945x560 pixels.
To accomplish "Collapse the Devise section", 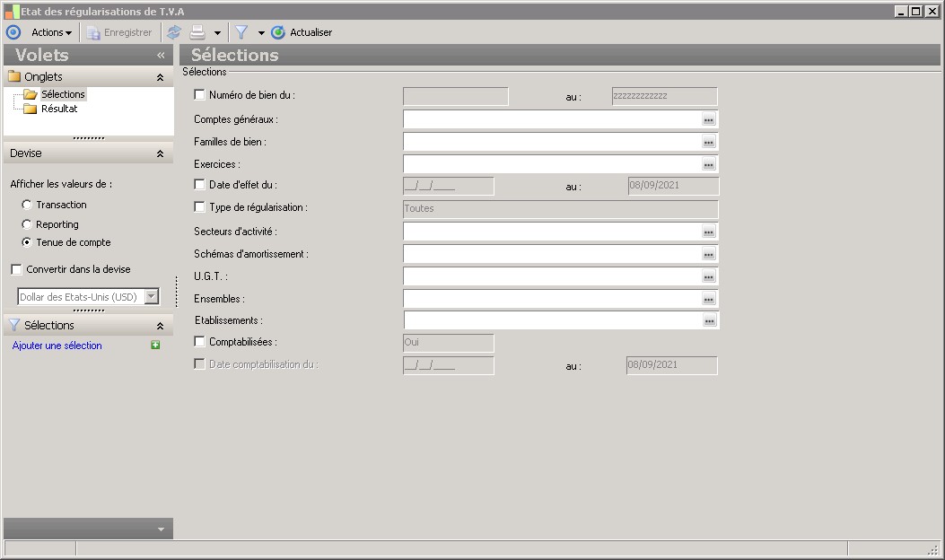I will point(161,153).
